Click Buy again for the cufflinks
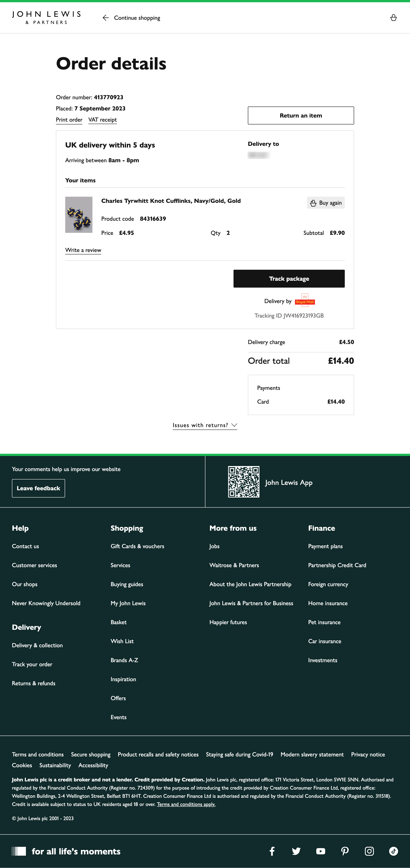Screen dimensions: 410x868 pos(326,203)
